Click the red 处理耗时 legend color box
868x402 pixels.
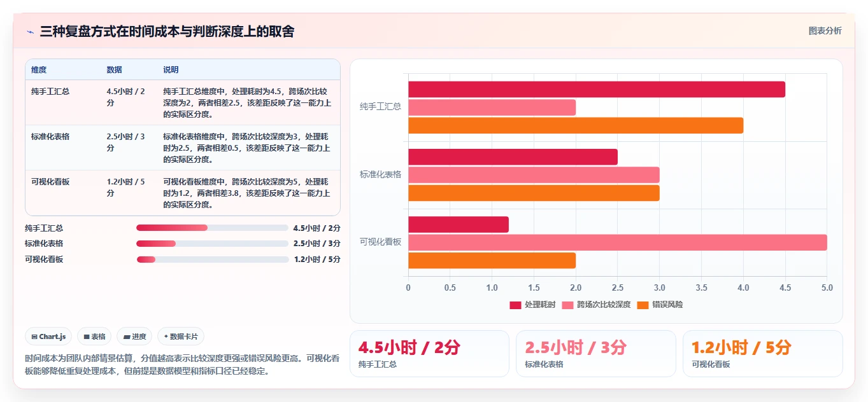(x=515, y=305)
